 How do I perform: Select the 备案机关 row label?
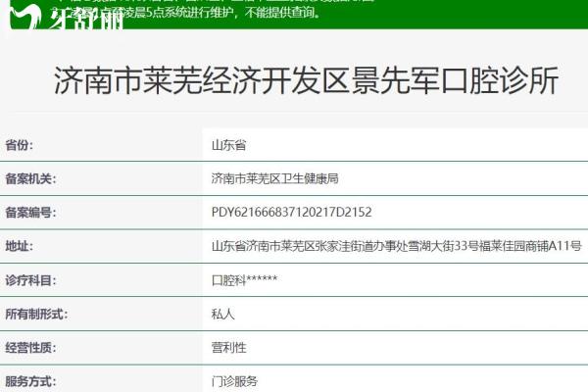click(x=31, y=178)
